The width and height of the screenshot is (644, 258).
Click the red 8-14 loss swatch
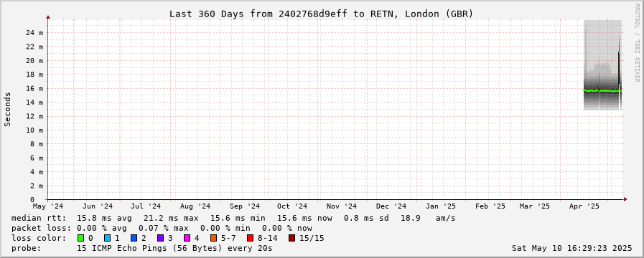(x=250, y=238)
